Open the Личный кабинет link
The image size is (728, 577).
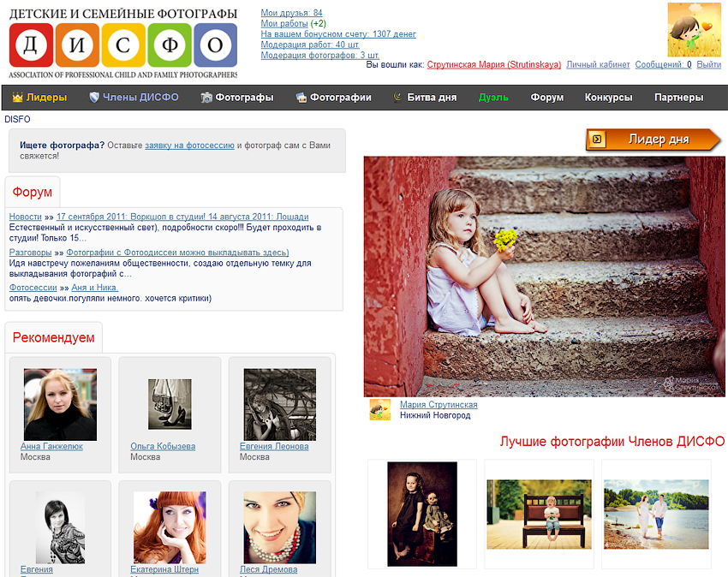coord(598,65)
